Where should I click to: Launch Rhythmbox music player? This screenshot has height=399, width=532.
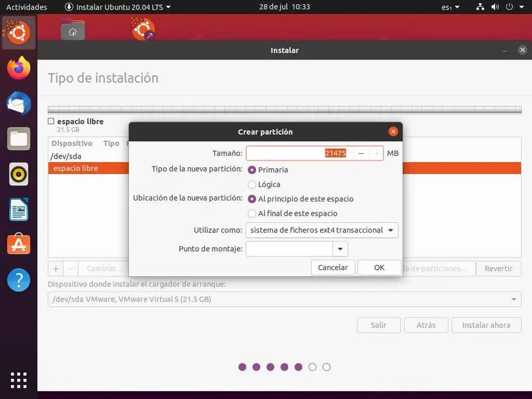coord(19,174)
